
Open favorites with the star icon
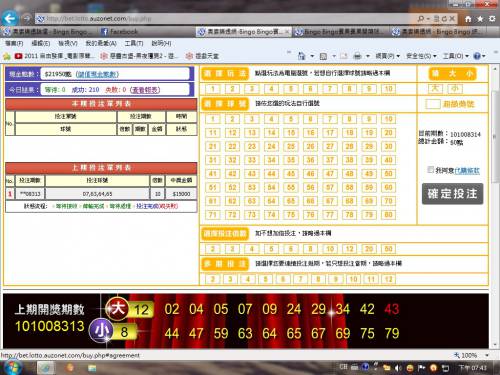click(x=480, y=19)
